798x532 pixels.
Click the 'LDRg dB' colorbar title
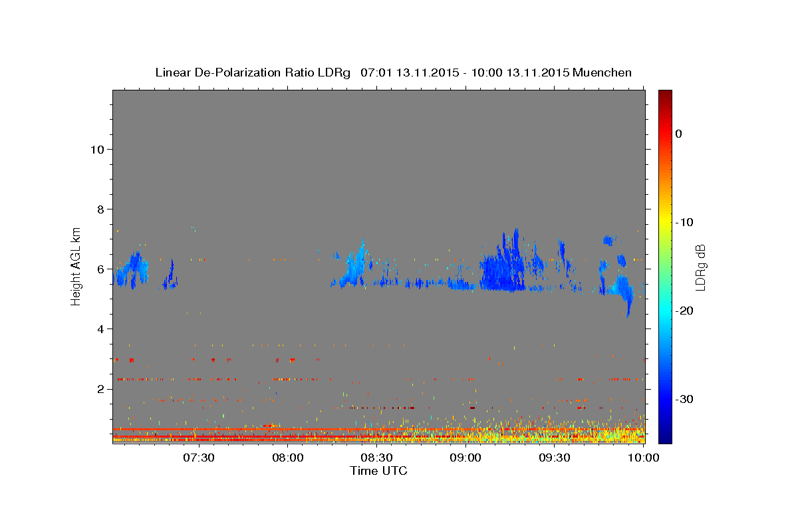[701, 267]
